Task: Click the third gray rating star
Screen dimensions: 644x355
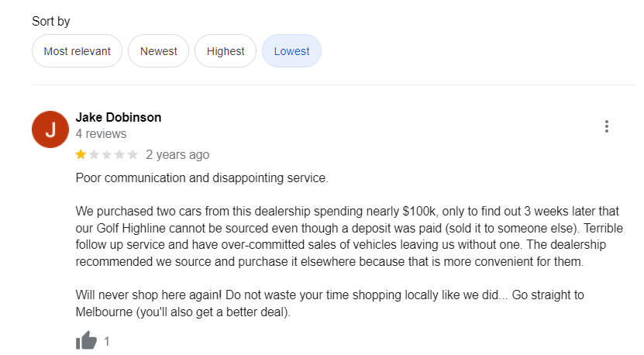Action: (x=107, y=154)
